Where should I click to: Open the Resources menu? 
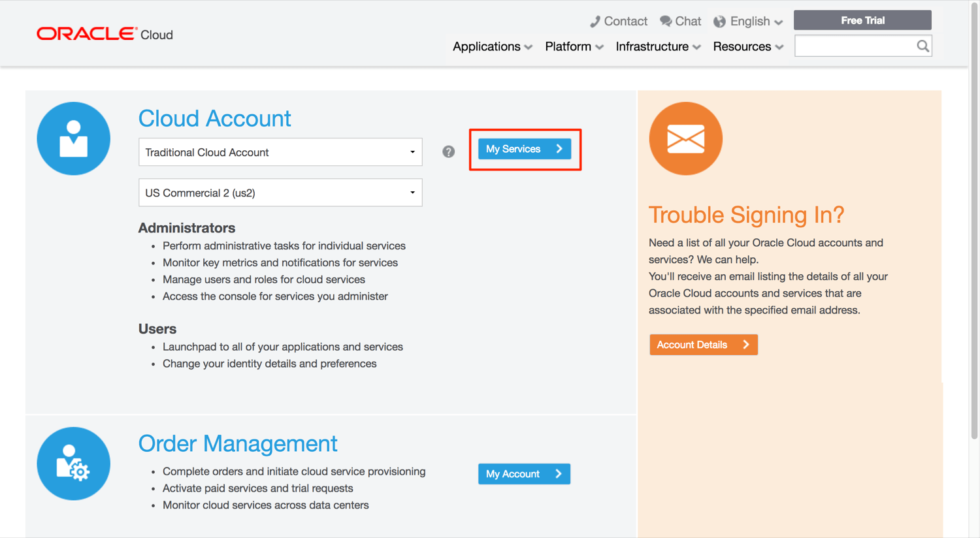point(748,46)
